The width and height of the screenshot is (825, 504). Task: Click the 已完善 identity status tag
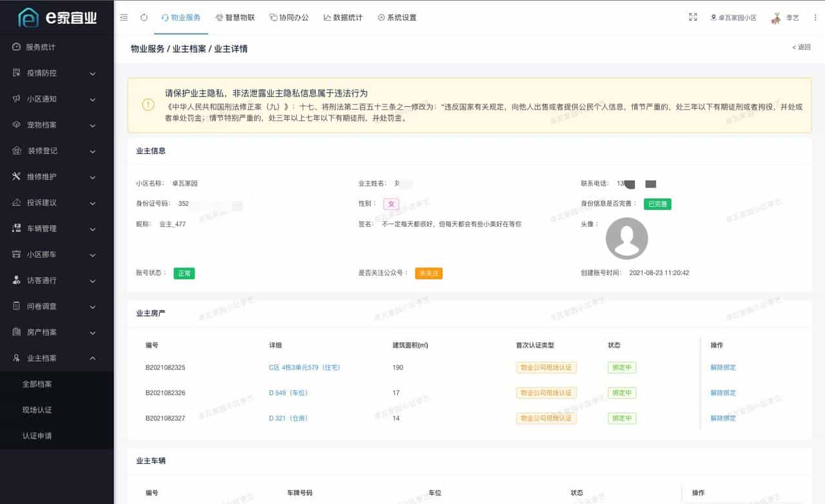pos(657,204)
